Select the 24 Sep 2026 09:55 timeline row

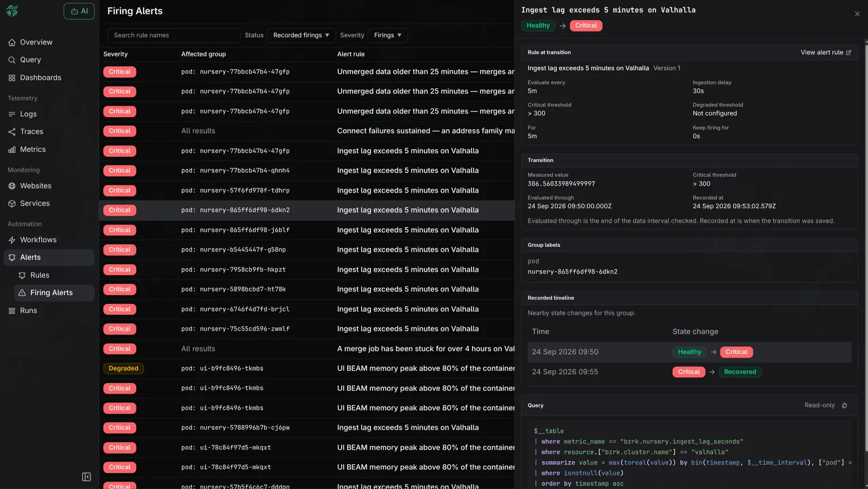point(689,372)
